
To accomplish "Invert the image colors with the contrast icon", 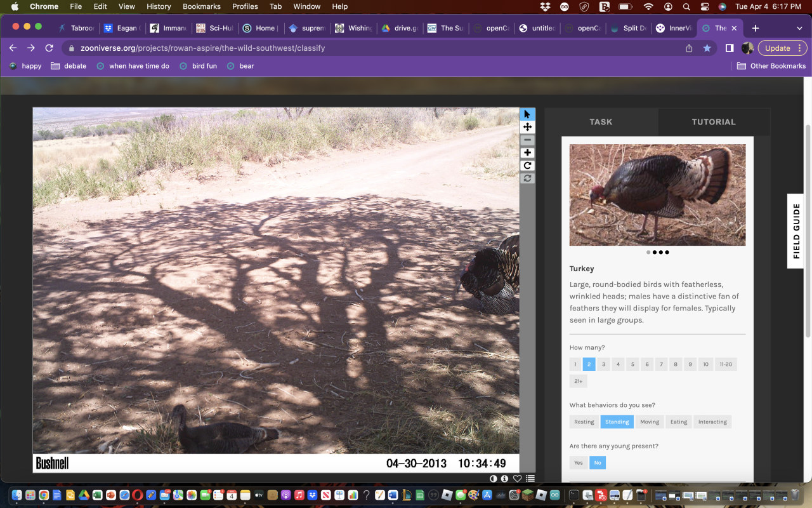I will (x=494, y=479).
